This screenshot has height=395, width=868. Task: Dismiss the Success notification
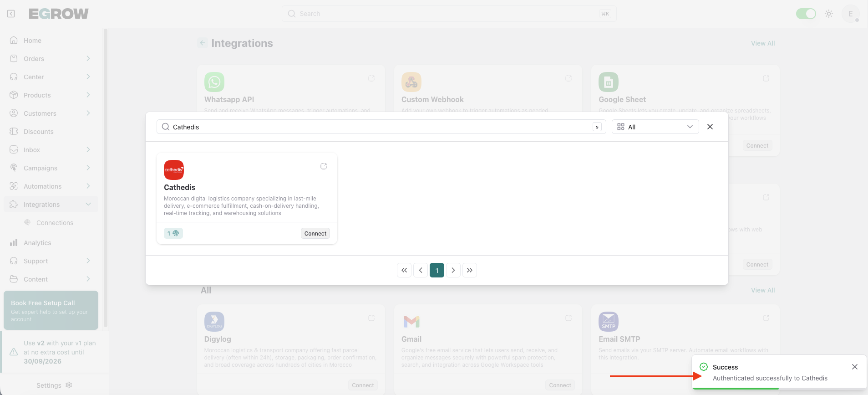pos(855,367)
